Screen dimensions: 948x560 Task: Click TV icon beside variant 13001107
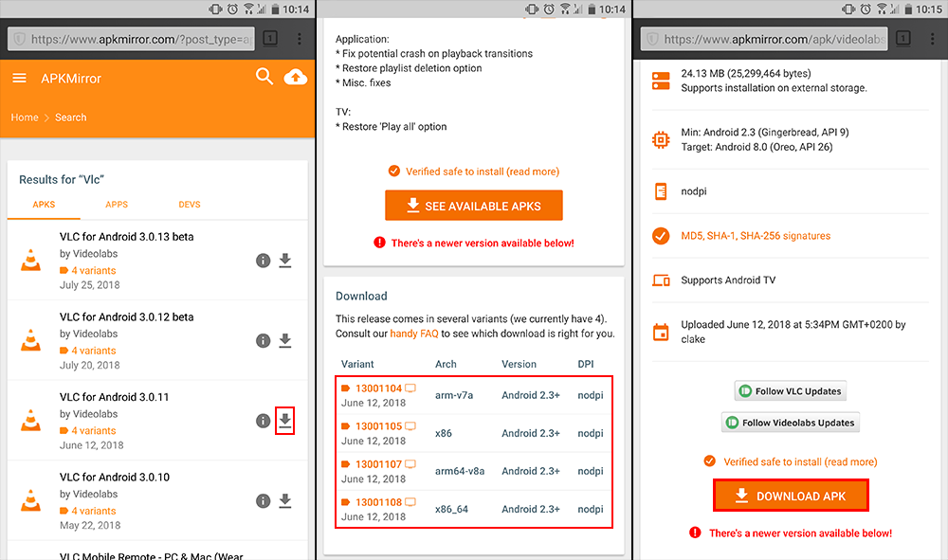coord(410,464)
